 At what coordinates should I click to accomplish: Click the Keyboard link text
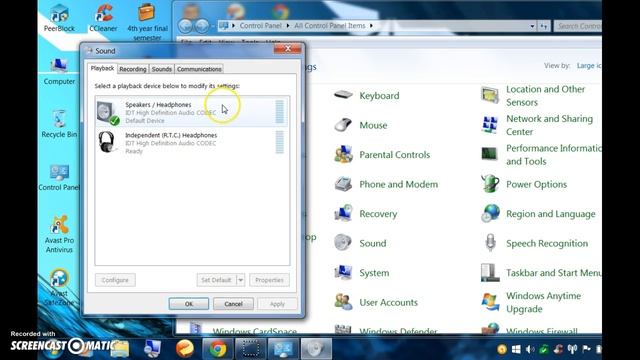click(x=379, y=96)
